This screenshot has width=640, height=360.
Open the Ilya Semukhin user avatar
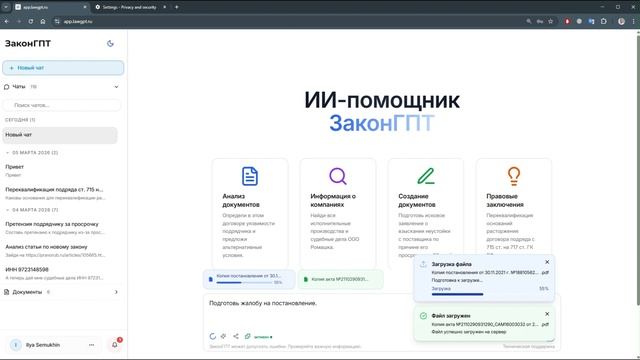(x=16, y=345)
